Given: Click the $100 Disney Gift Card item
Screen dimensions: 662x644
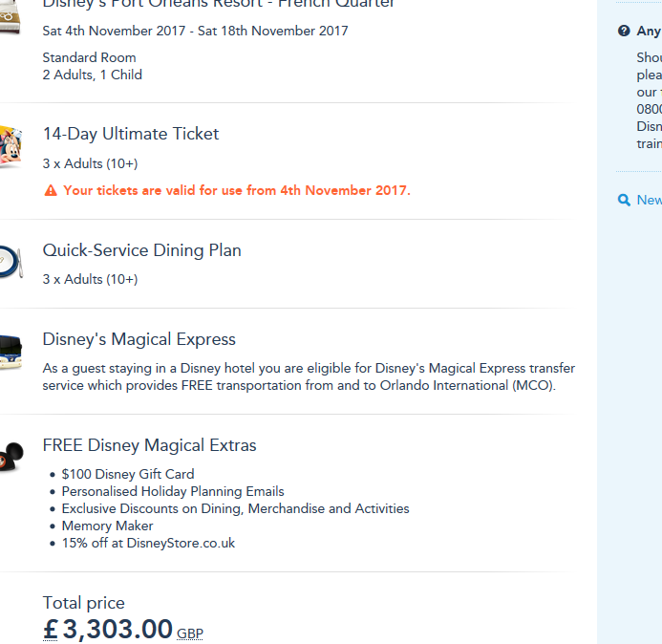Looking at the screenshot, I should pyautogui.click(x=127, y=474).
